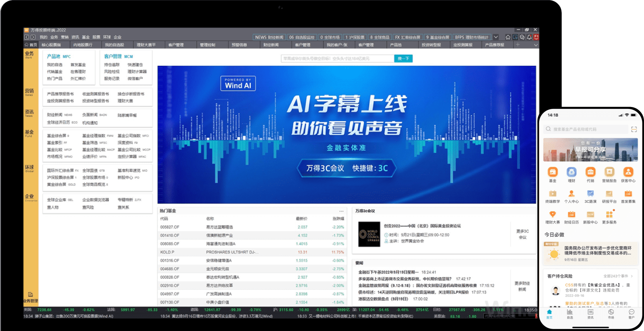Open 基金 menu in desktop menu bar
Image resolution: width=644 pixels, height=331 pixels.
tap(86, 37)
